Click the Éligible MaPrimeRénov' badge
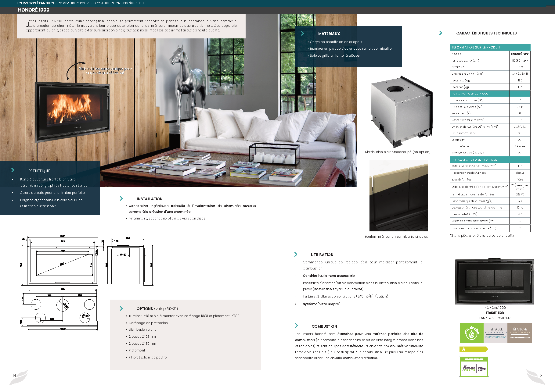Viewport: 555px width, 392px height. [x=496, y=333]
